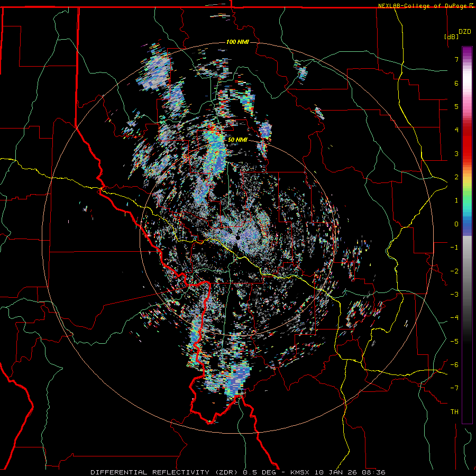Click the 4 dB value on color scale
476x476 pixels.
(456, 130)
